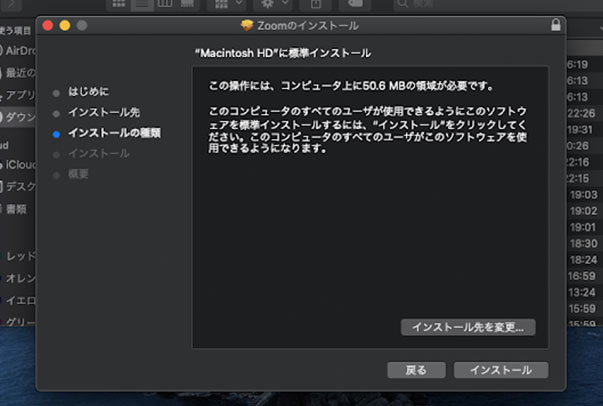Click the Finder row timestamp 18:24
This screenshot has height=406, width=603.
(583, 260)
